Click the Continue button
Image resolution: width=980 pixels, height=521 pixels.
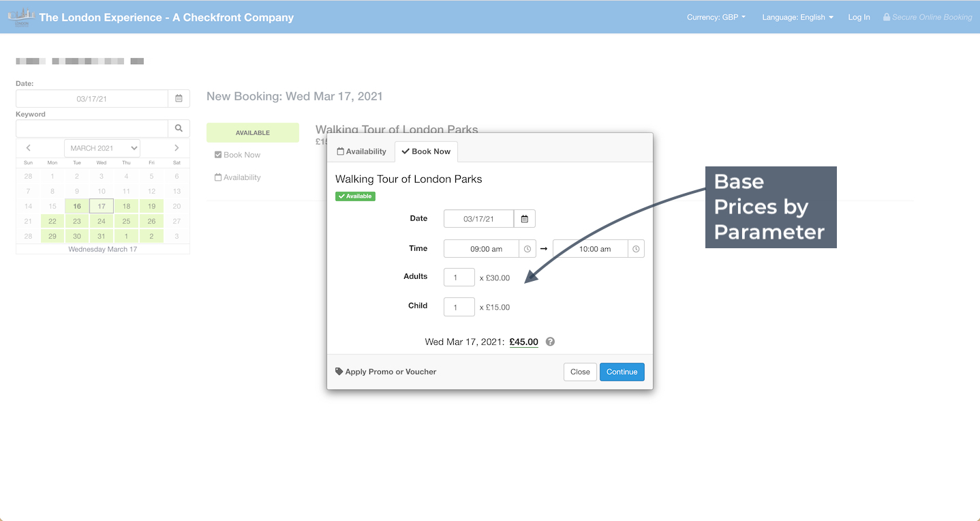point(622,372)
